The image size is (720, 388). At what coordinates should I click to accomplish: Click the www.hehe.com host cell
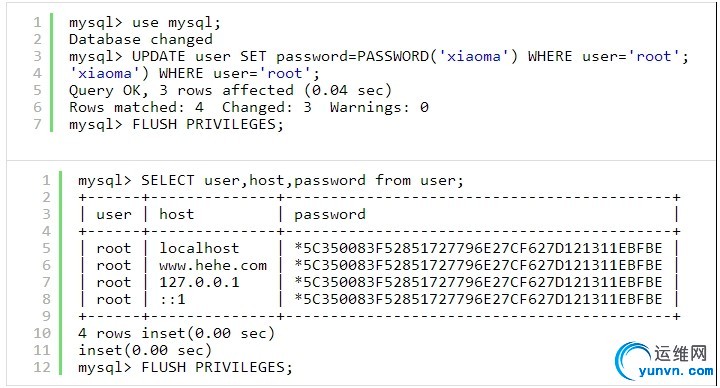click(213, 265)
